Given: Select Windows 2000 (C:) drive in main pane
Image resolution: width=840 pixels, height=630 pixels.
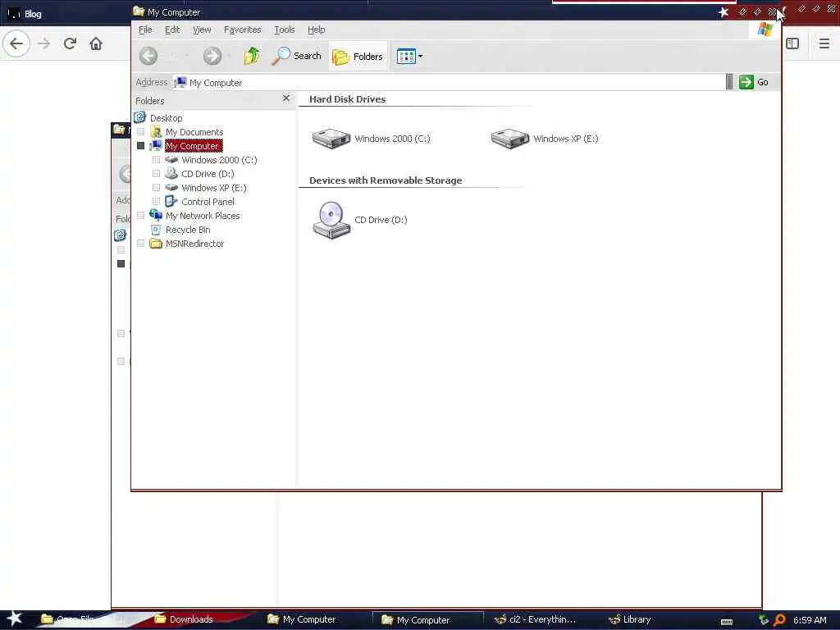Looking at the screenshot, I should tap(372, 139).
